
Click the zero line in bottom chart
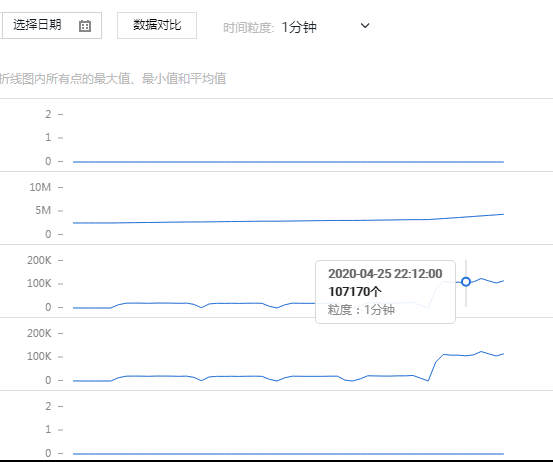(288, 454)
